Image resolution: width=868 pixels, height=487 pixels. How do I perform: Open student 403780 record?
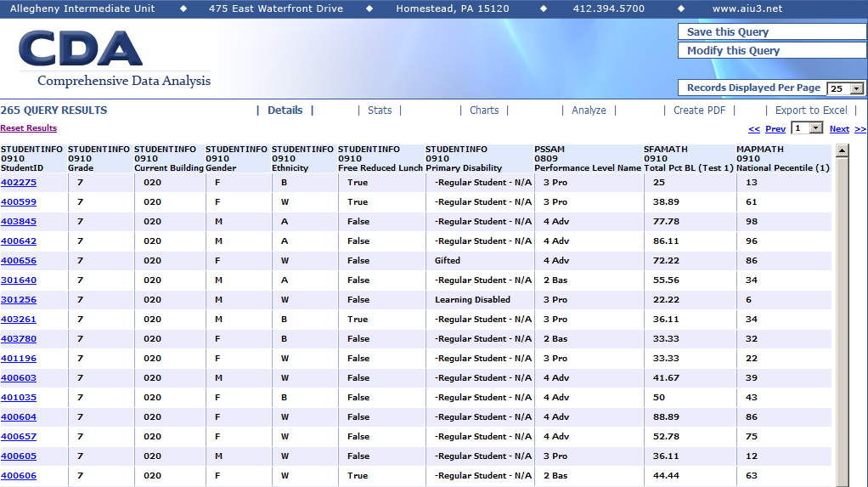point(19,339)
